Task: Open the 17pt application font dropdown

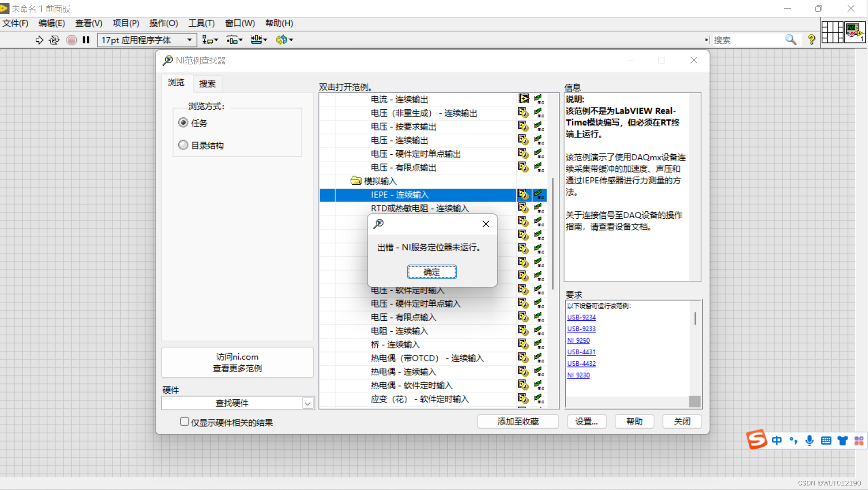Action: pyautogui.click(x=147, y=40)
